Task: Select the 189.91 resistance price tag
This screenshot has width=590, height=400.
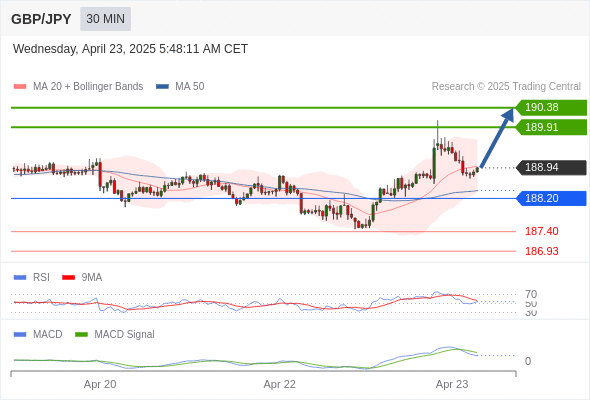Action: click(x=551, y=127)
